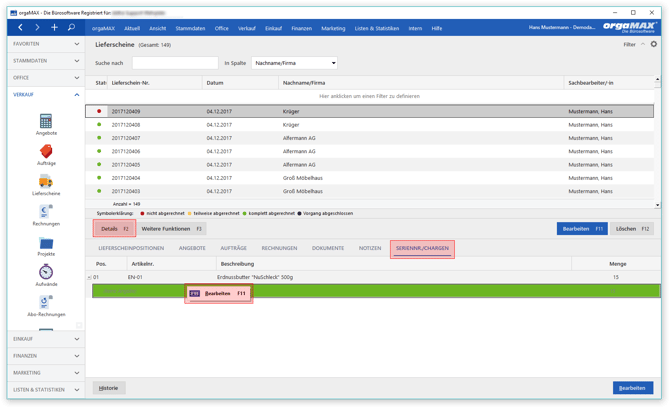Click the search magnifier in the toolbar
670x408 pixels.
(71, 27)
